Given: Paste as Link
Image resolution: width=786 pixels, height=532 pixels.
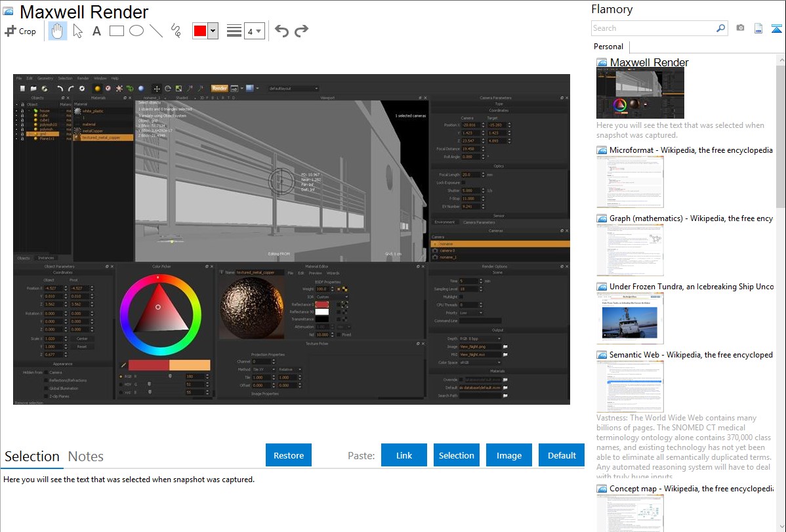Looking at the screenshot, I should coord(404,455).
